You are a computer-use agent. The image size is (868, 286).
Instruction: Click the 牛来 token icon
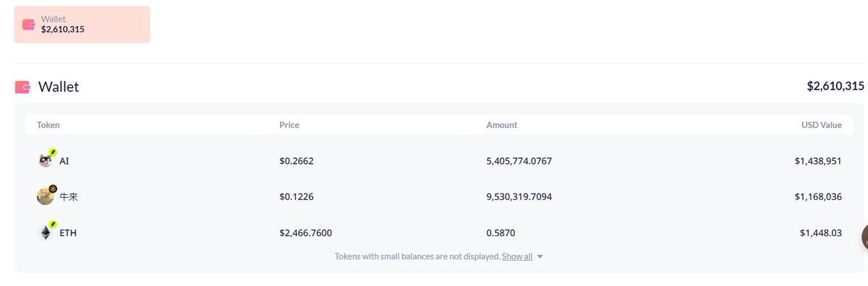[45, 196]
